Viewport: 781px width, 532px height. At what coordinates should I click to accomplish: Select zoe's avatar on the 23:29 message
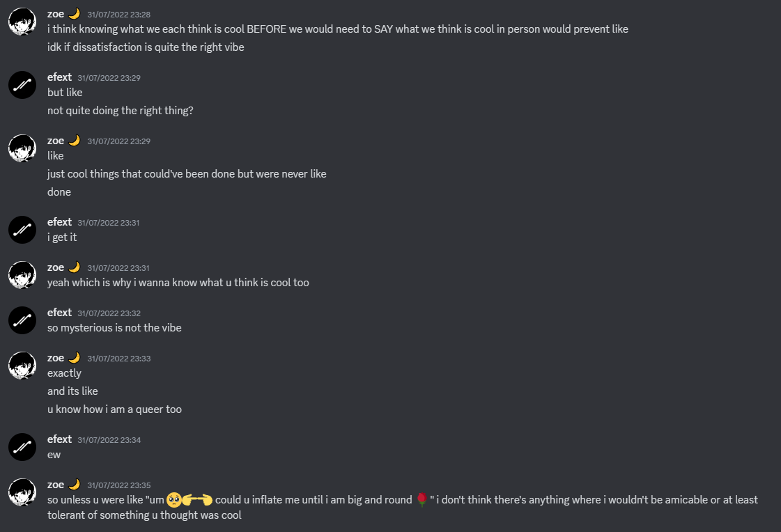pos(22,148)
